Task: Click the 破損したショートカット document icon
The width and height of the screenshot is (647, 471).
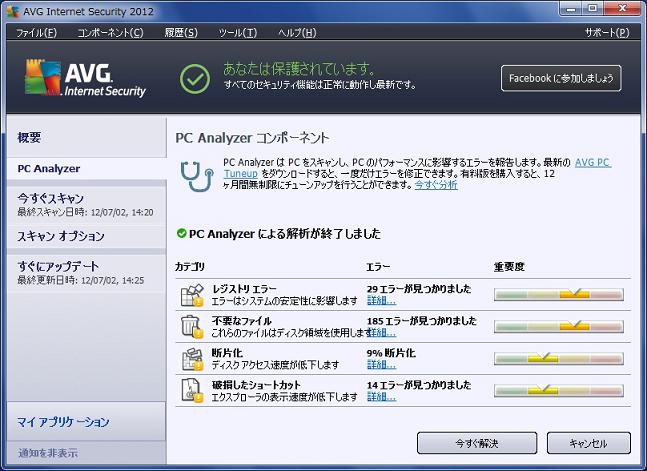Action: click(192, 391)
